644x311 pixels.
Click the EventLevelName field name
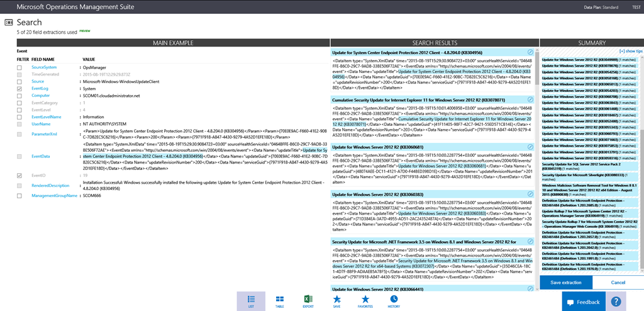click(x=47, y=116)
